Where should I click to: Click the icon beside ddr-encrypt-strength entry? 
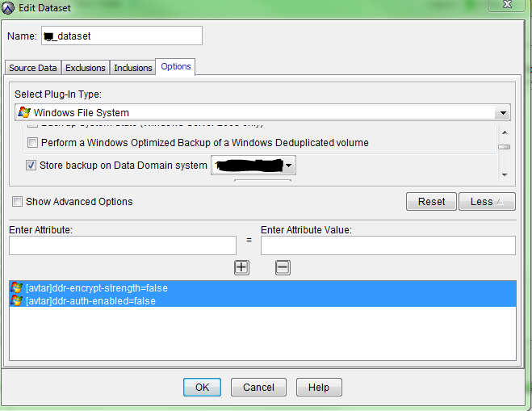pos(16,287)
